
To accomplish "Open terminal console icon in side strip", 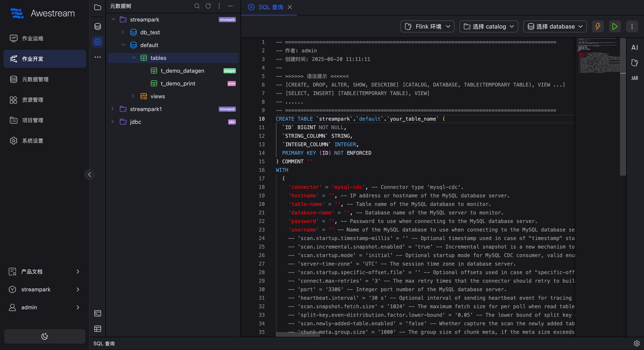I will 97,313.
